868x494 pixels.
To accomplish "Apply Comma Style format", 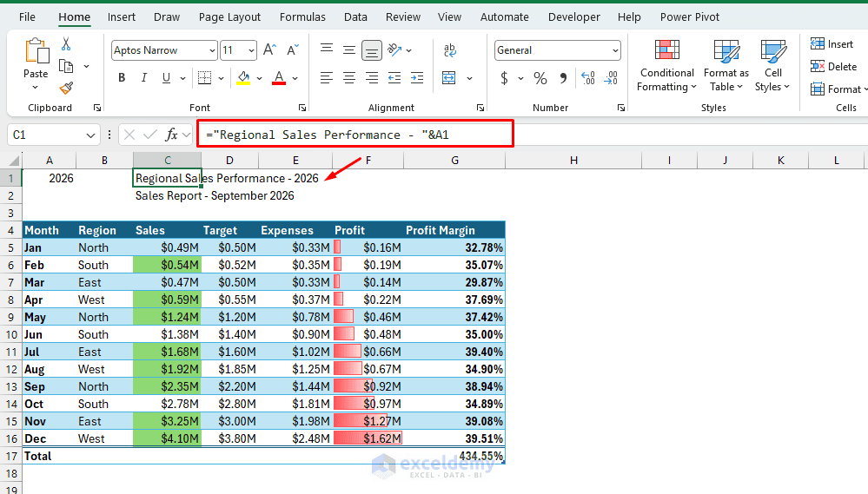I will click(x=563, y=78).
